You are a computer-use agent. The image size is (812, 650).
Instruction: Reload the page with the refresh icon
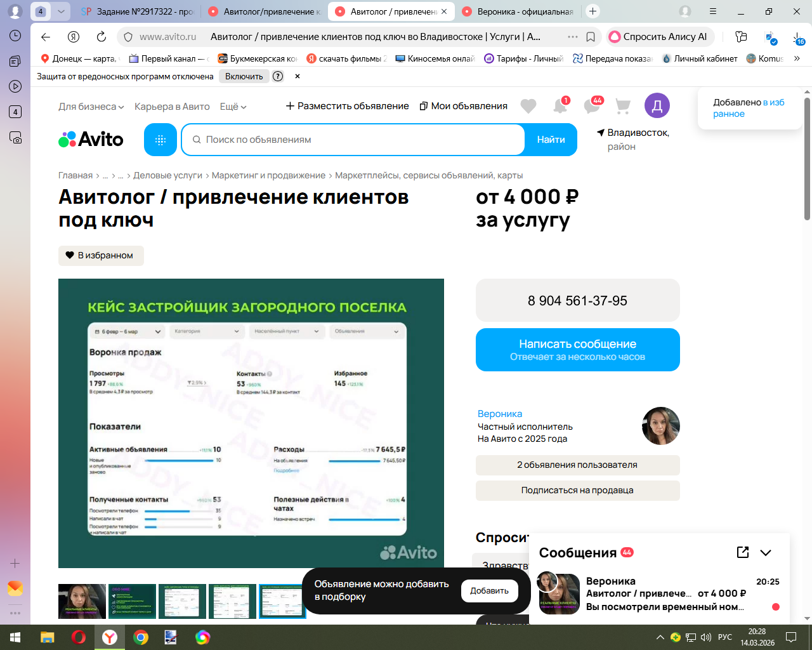tap(101, 37)
